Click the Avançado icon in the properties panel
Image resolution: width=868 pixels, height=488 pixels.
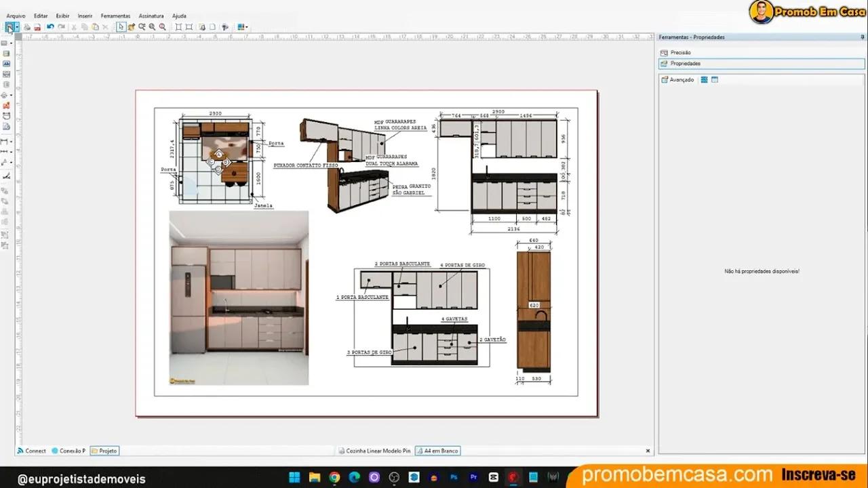point(665,79)
